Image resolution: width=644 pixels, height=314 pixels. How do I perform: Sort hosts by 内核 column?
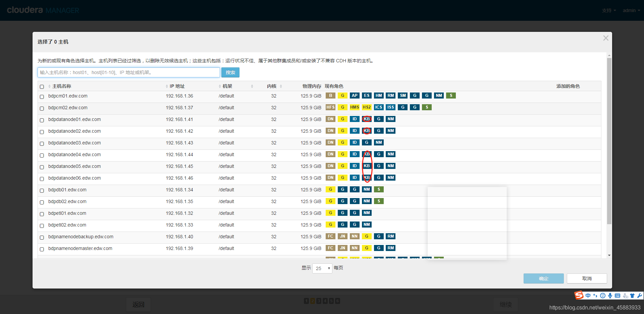(274, 86)
